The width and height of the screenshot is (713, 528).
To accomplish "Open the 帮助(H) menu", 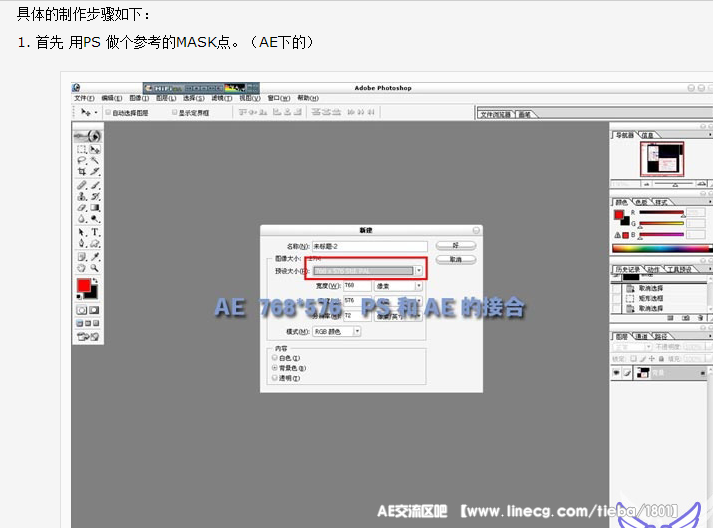I will 308,98.
